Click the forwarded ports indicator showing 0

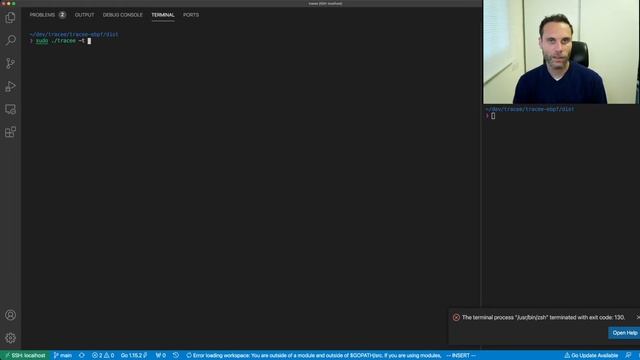point(160,356)
